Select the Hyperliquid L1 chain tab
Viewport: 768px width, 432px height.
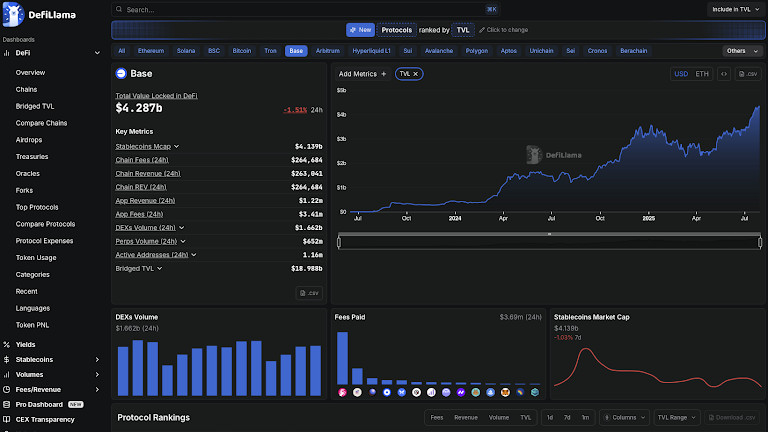(372, 51)
